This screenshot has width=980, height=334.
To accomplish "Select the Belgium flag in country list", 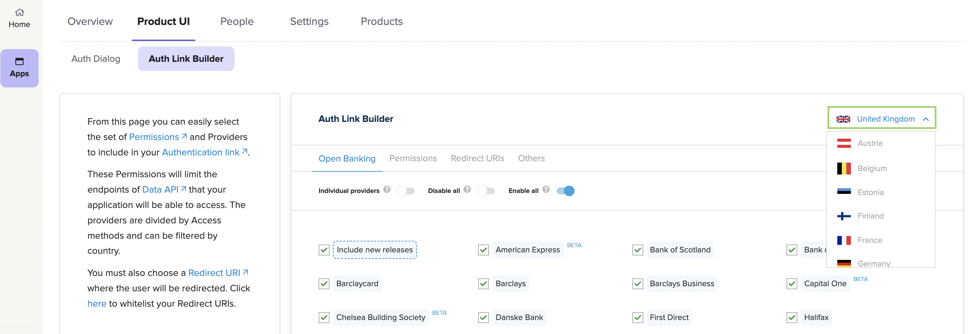I will 844,168.
